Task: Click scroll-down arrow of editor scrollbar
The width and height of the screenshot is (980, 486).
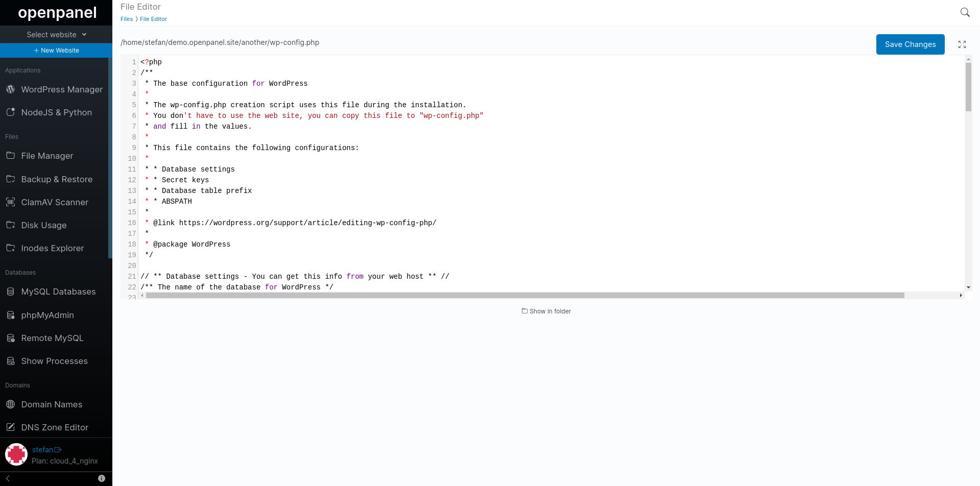Action: (968, 287)
